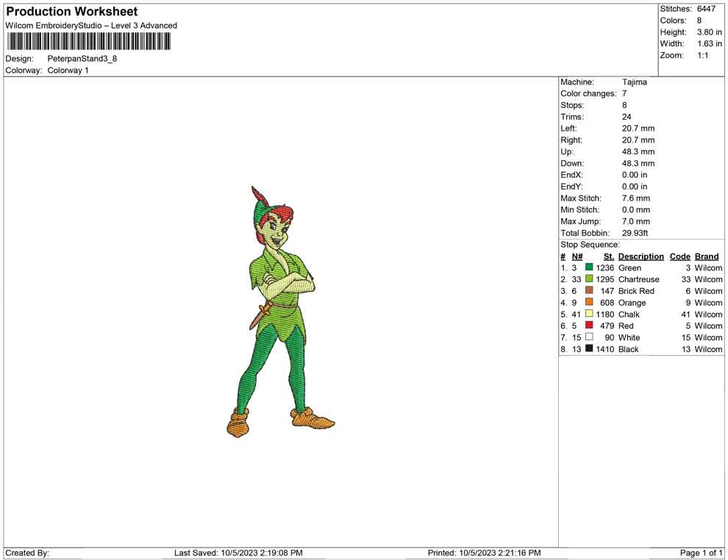Click the Min Stitch value '0.0 mm'
728x560 pixels.
pyautogui.click(x=636, y=209)
